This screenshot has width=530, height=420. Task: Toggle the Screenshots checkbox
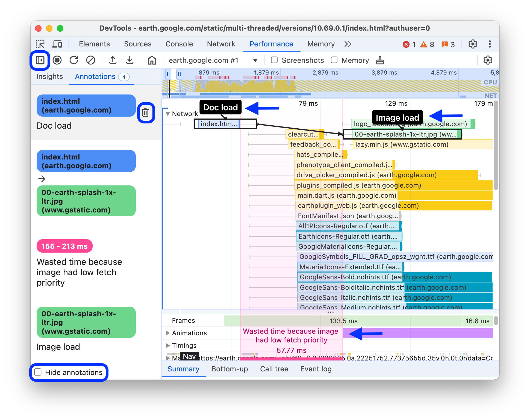[273, 60]
